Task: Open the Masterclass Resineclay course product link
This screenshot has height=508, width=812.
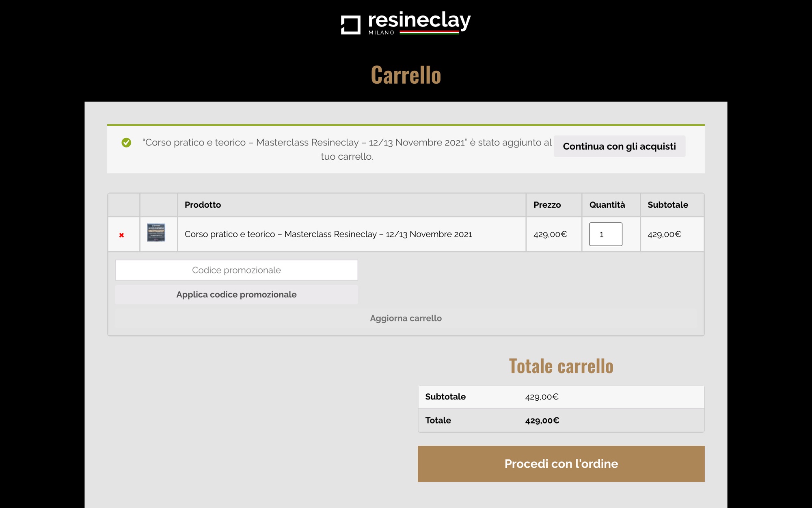Action: pos(328,234)
